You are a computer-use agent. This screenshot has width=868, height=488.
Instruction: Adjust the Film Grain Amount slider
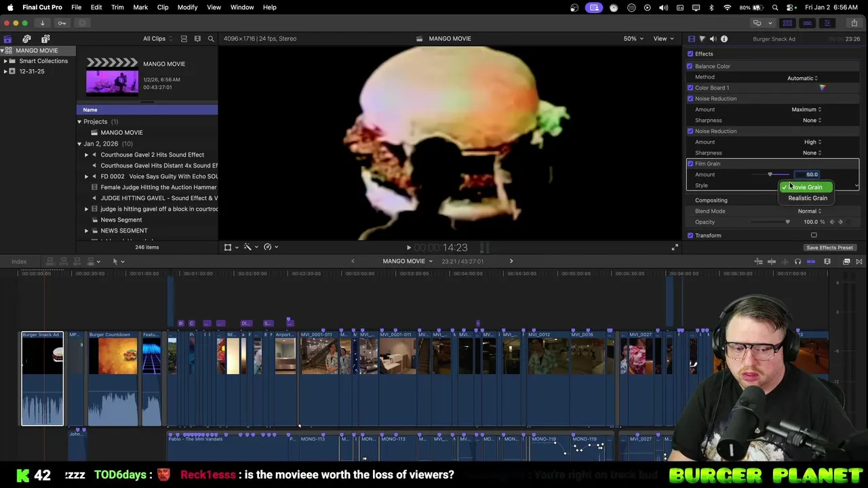point(770,175)
